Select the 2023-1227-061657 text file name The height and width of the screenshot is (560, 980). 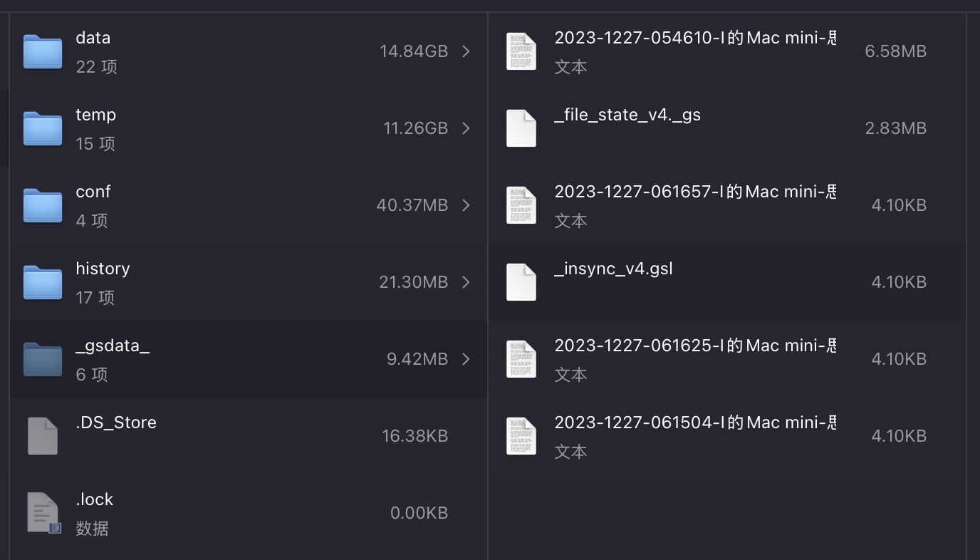(x=694, y=192)
